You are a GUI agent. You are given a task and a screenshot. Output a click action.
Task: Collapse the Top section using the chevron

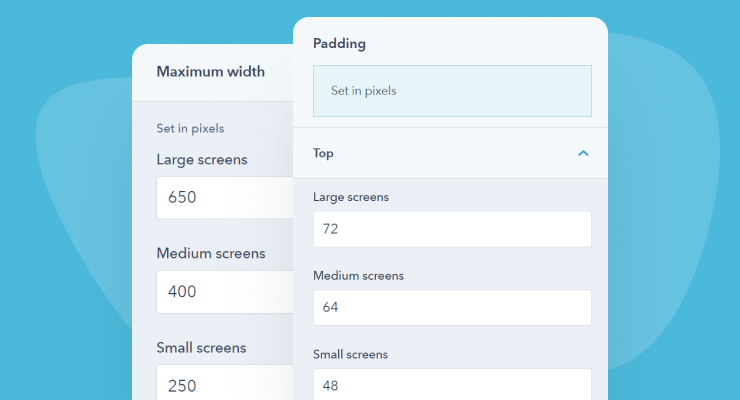[x=583, y=154]
